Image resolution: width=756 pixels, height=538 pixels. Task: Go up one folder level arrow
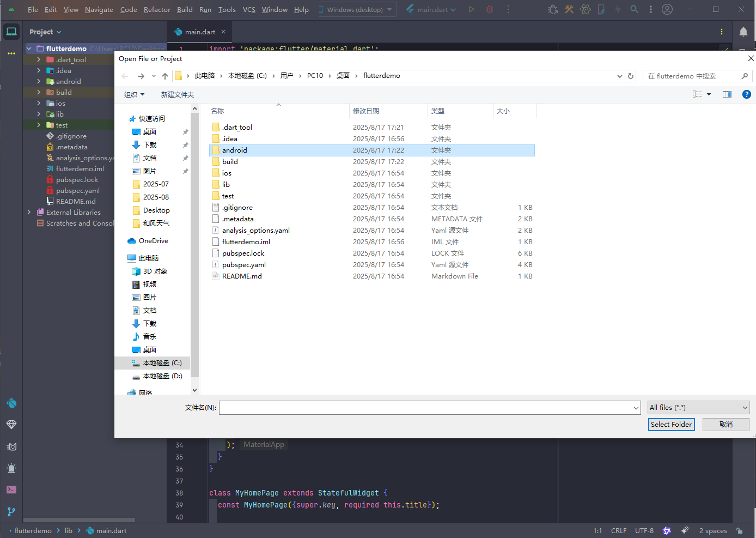point(165,76)
